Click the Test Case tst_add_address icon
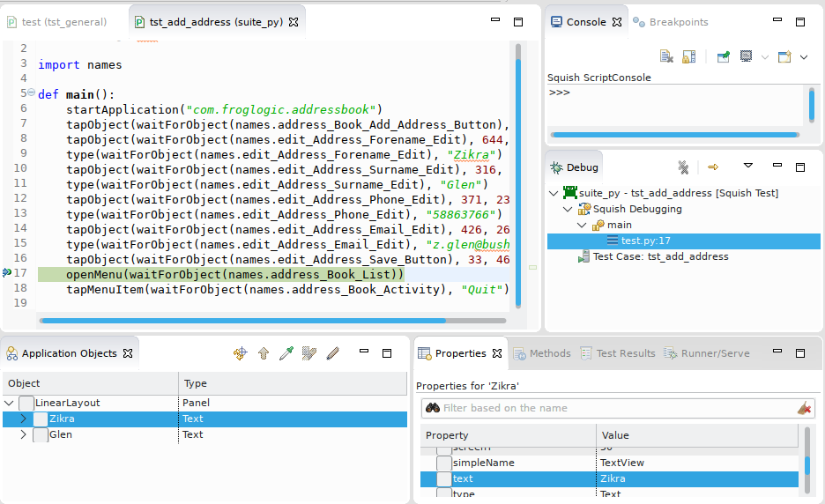 coord(583,256)
